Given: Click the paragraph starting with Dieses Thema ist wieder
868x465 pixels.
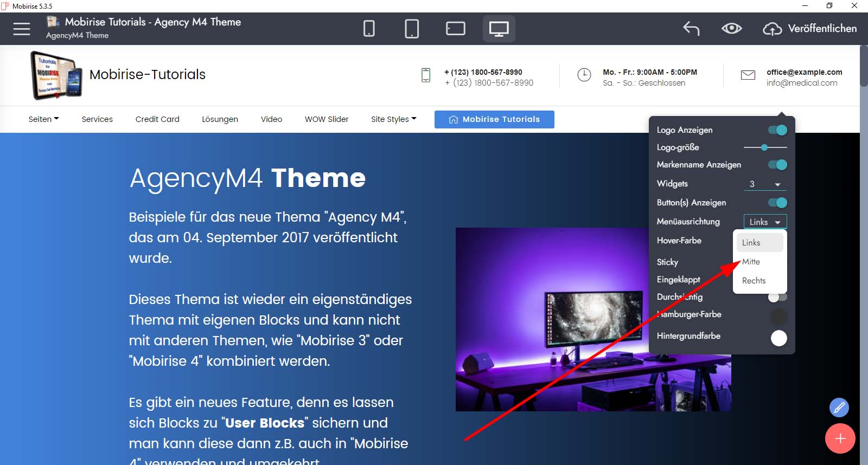Looking at the screenshot, I should 270,330.
